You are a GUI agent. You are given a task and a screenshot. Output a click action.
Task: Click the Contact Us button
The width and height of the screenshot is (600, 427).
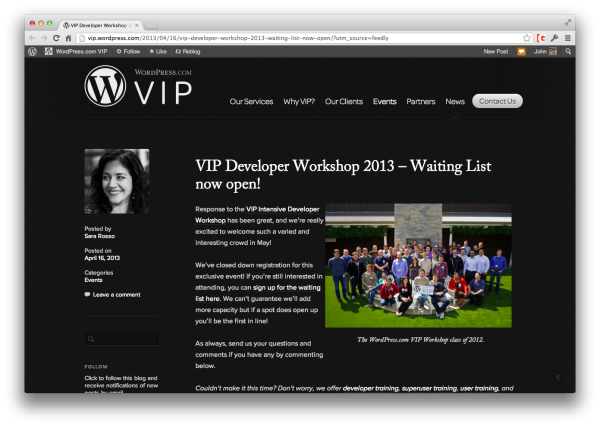[497, 101]
